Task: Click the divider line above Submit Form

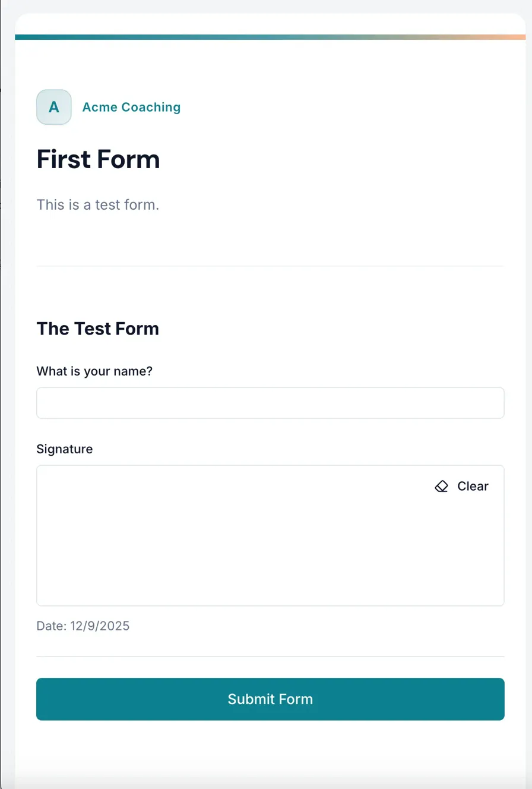Action: tap(270, 657)
